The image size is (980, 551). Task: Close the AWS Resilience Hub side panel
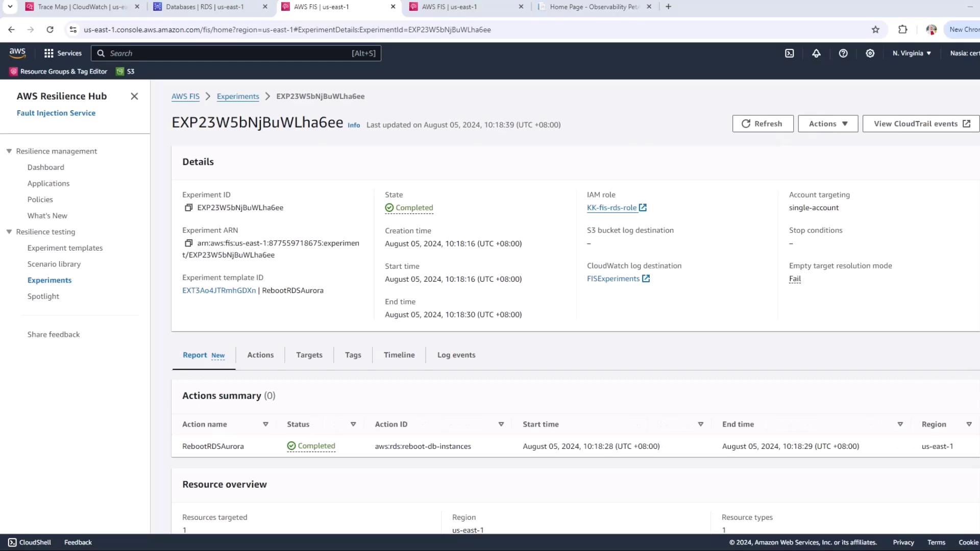pos(134,96)
